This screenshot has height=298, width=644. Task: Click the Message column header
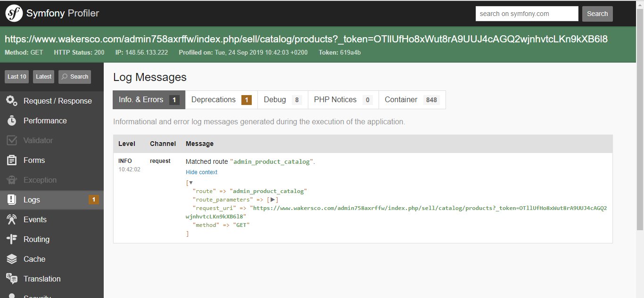[199, 144]
